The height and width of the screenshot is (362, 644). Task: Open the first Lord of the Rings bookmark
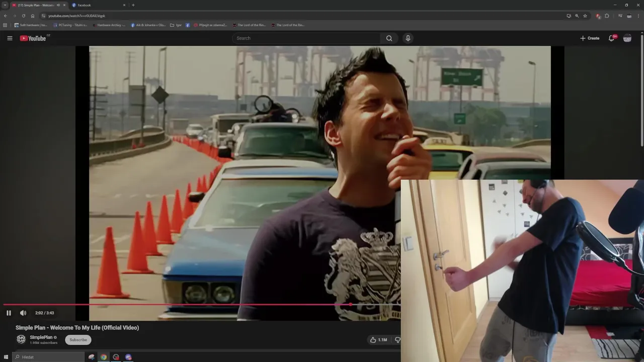point(249,25)
